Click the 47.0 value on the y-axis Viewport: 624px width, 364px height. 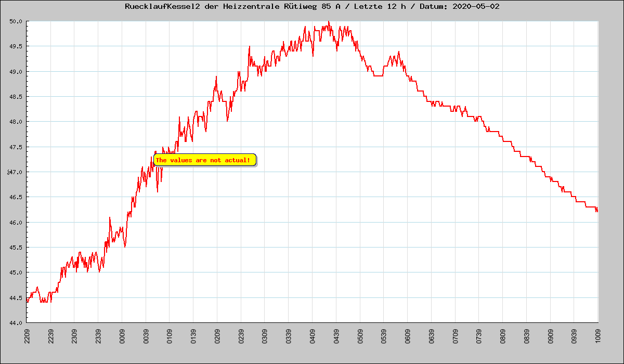pyautogui.click(x=15, y=172)
